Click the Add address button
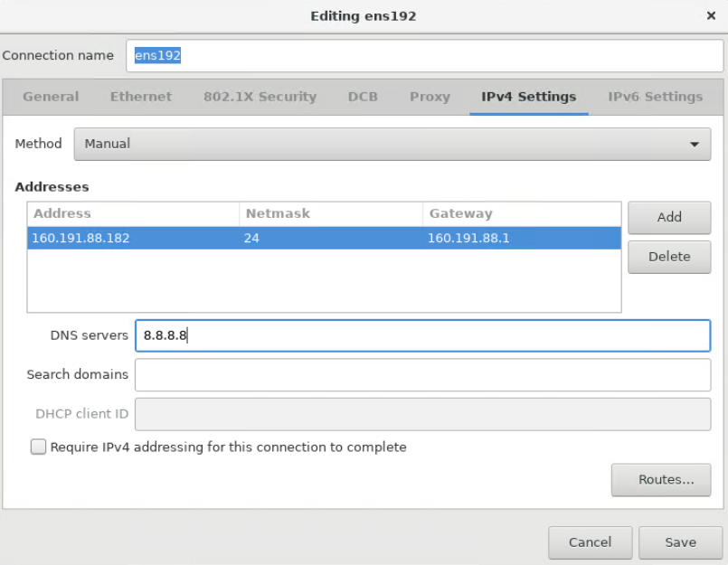The width and height of the screenshot is (728, 565). coord(669,217)
